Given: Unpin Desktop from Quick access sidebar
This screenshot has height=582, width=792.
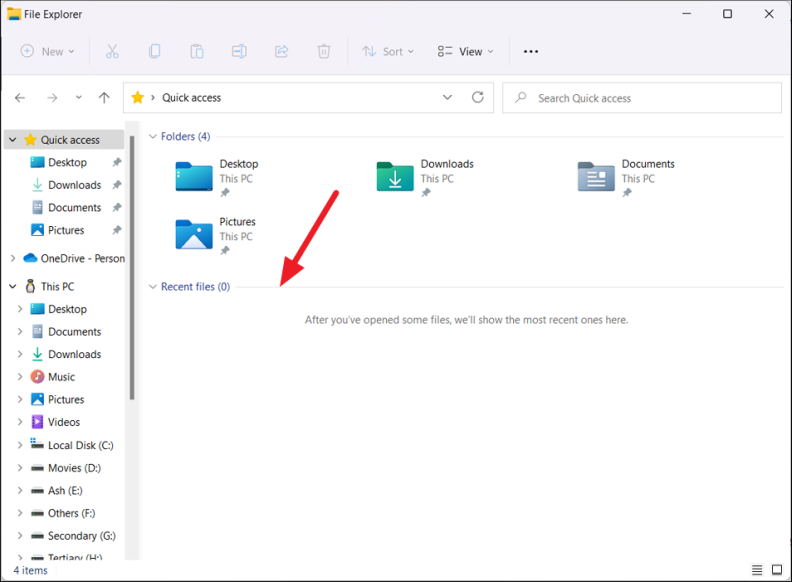Looking at the screenshot, I should pos(117,162).
